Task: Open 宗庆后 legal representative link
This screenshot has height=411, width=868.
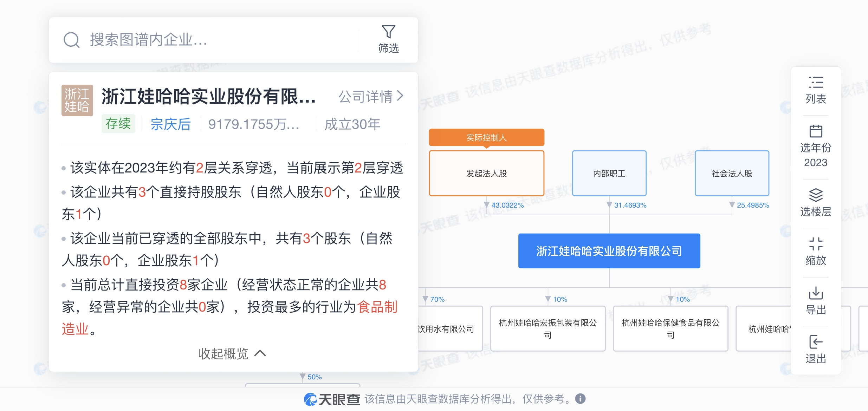Action: [170, 124]
